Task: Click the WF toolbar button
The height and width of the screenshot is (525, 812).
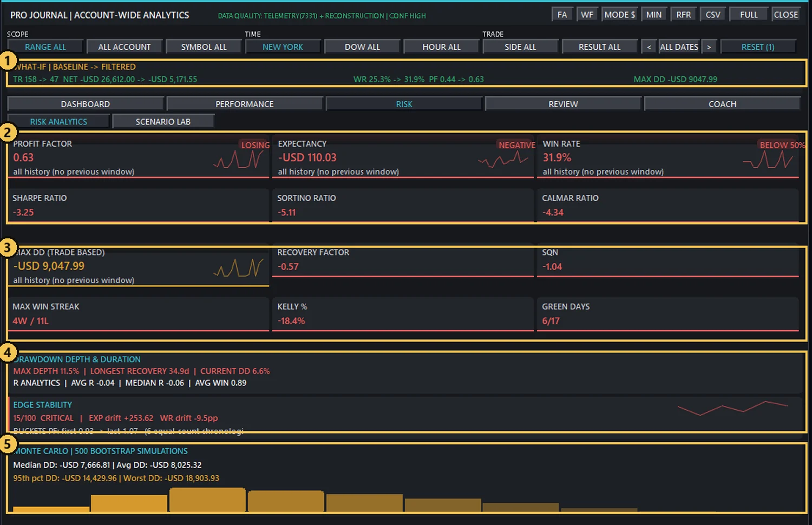Action: [587, 15]
